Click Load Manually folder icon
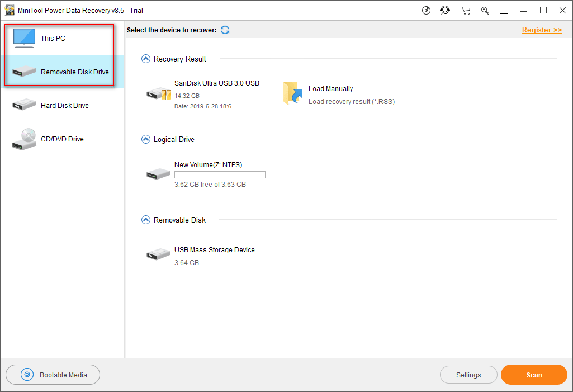573x392 pixels. coord(292,93)
